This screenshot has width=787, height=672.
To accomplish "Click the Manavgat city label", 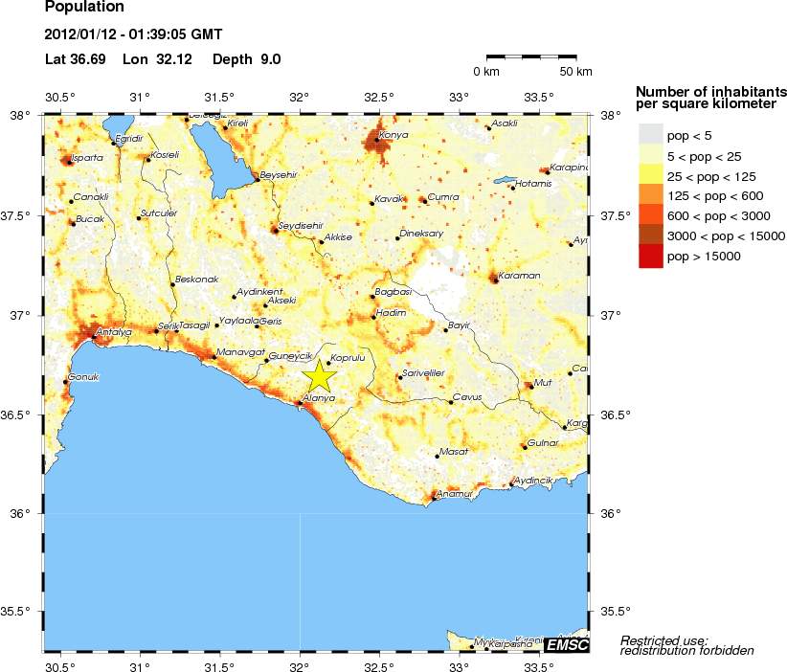I will (240, 352).
